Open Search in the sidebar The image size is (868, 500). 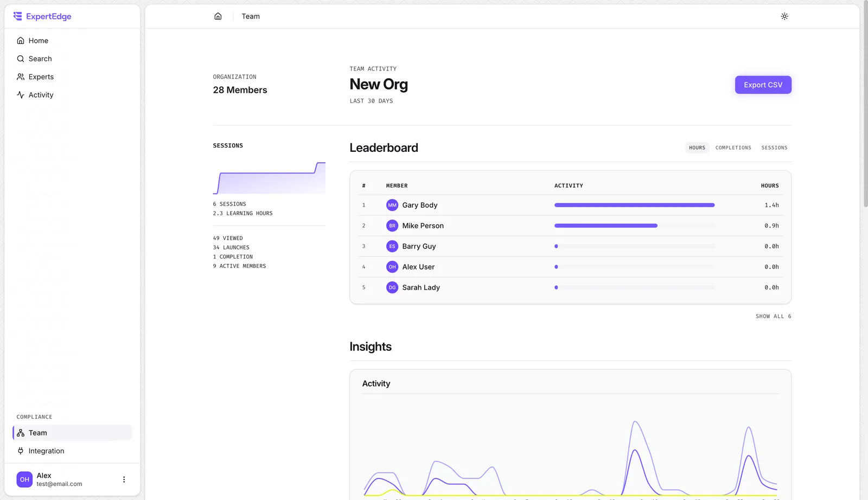72,59
